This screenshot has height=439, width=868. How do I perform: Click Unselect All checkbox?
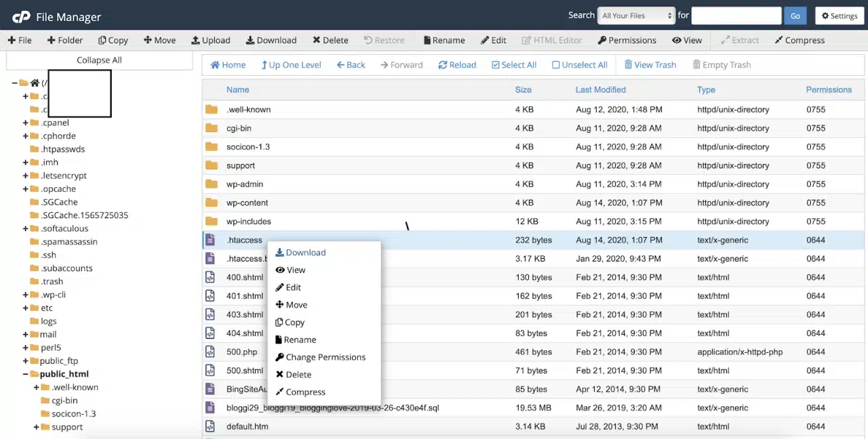point(580,64)
